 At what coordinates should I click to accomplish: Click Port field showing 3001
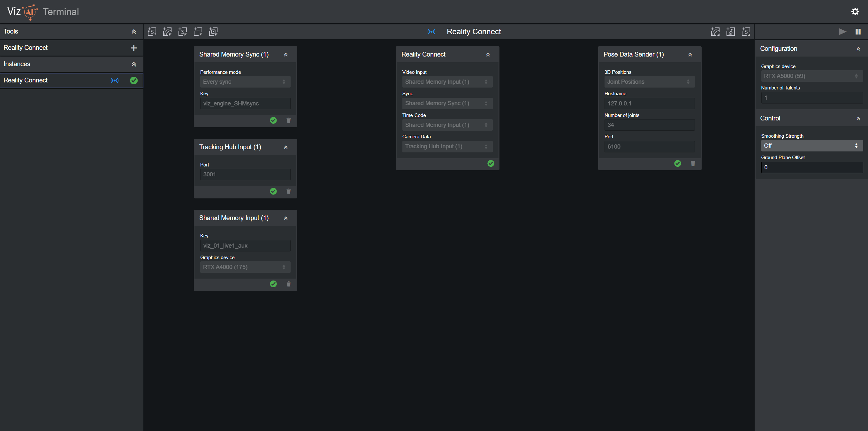(x=245, y=174)
